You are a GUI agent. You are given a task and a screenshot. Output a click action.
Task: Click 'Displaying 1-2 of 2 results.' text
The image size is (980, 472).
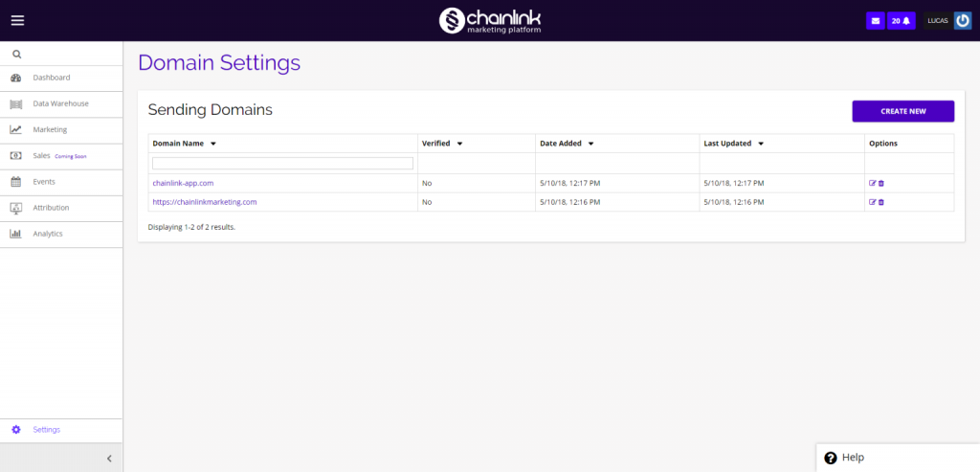191,227
